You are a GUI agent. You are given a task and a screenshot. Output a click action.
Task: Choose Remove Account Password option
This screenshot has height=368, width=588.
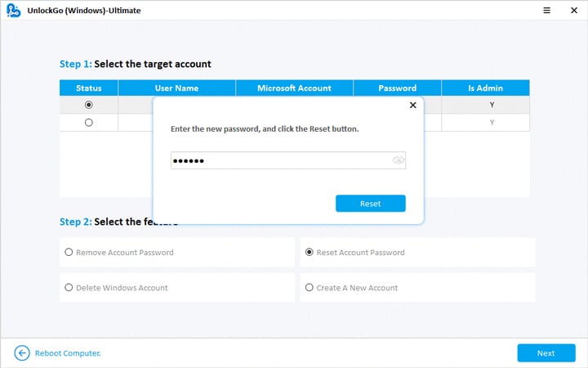pyautogui.click(x=69, y=253)
